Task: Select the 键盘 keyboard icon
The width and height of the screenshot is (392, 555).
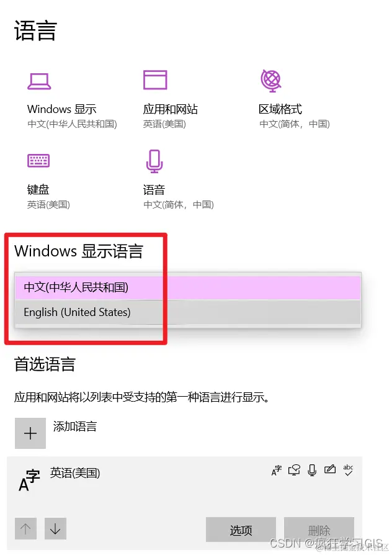Action: 38,161
